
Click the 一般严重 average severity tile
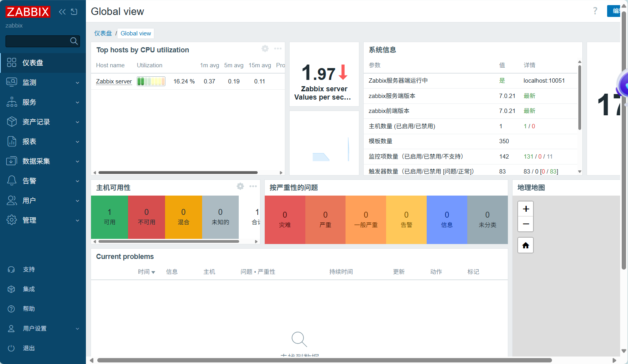366,220
